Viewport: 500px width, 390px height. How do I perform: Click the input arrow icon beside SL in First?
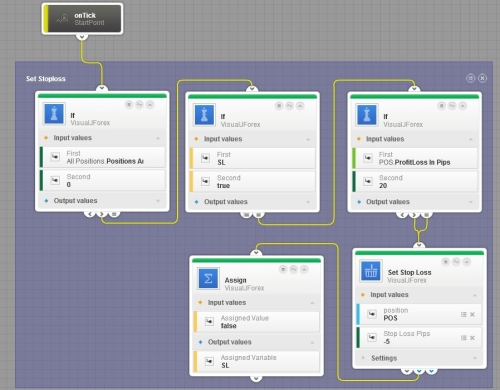click(x=206, y=158)
